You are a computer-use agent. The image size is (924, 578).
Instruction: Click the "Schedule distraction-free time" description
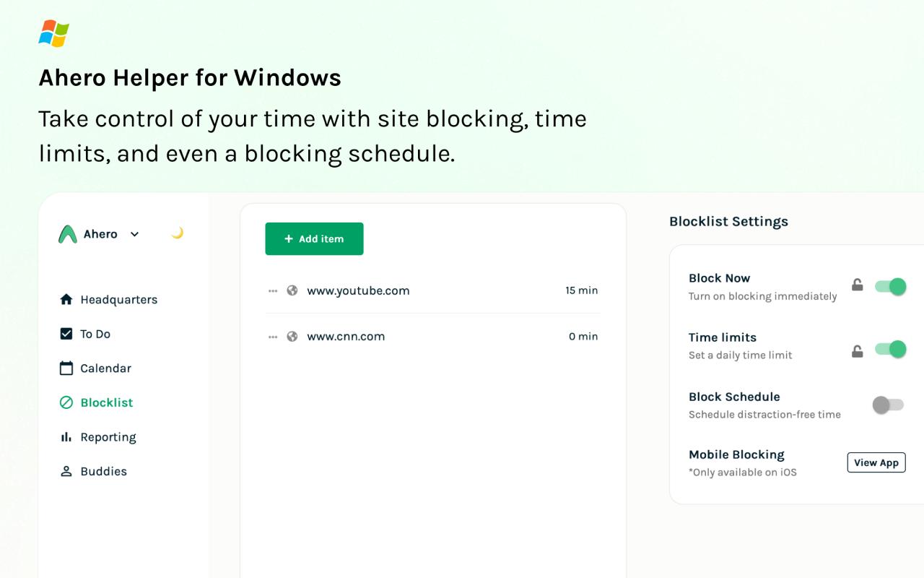[x=764, y=415]
